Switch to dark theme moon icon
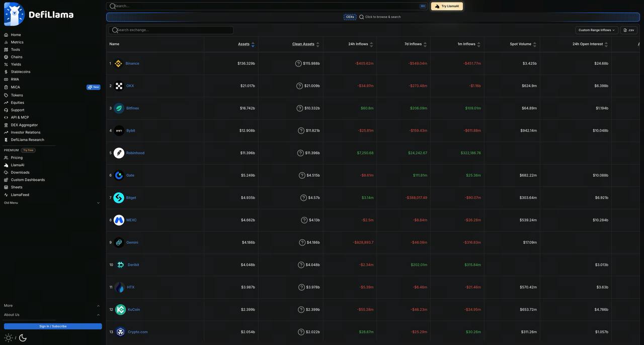 point(23,338)
